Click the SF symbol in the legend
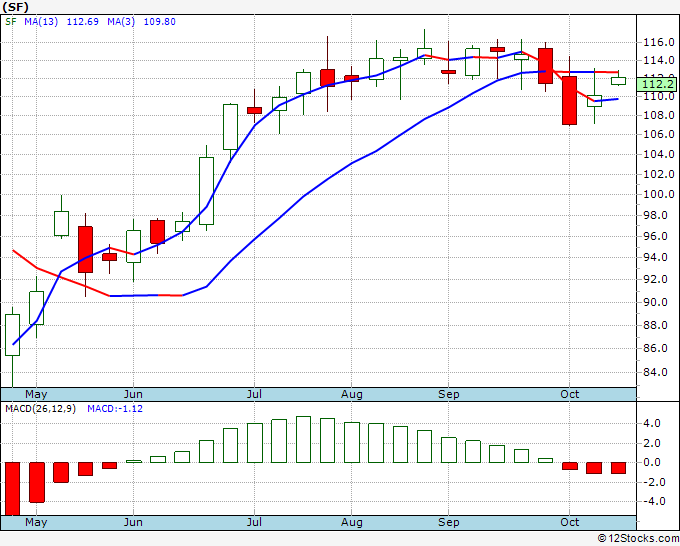Viewport: 680px width, 546px height. pyautogui.click(x=11, y=22)
